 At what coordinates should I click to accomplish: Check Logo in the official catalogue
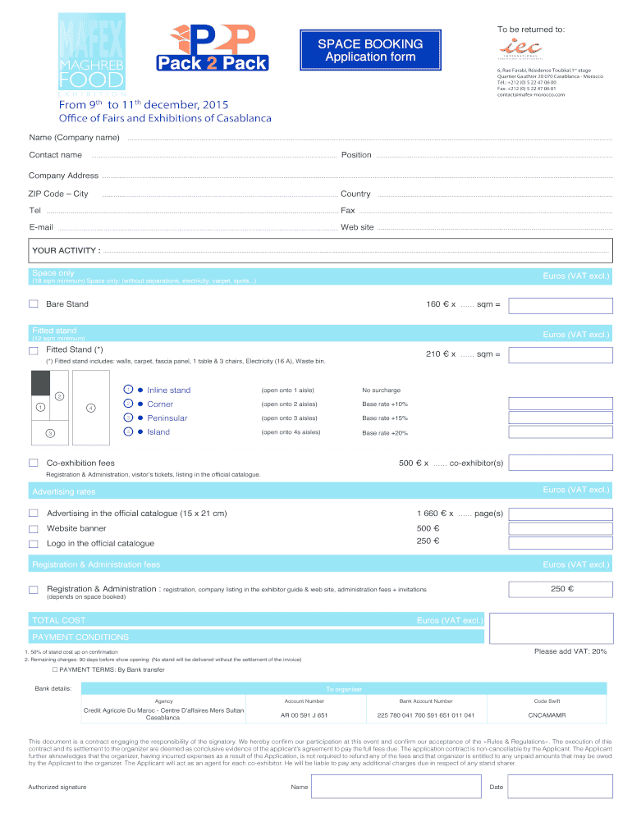pos(34,543)
